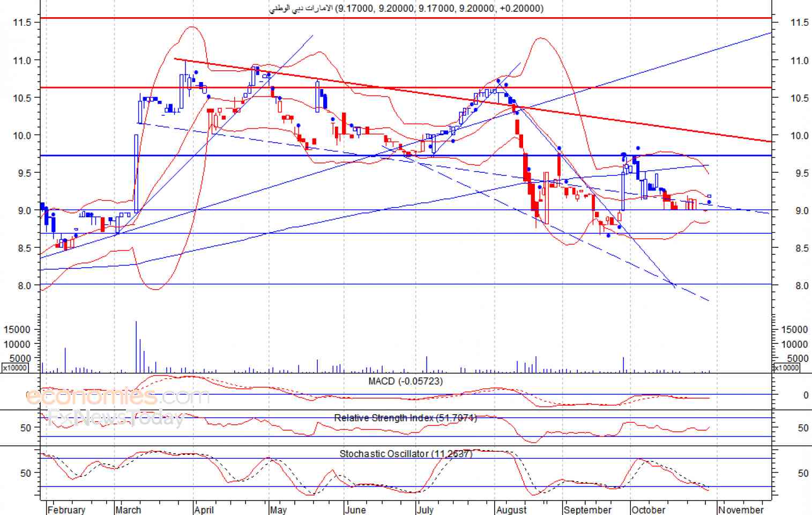Click the "March" month label
The image size is (812, 515).
tap(128, 510)
